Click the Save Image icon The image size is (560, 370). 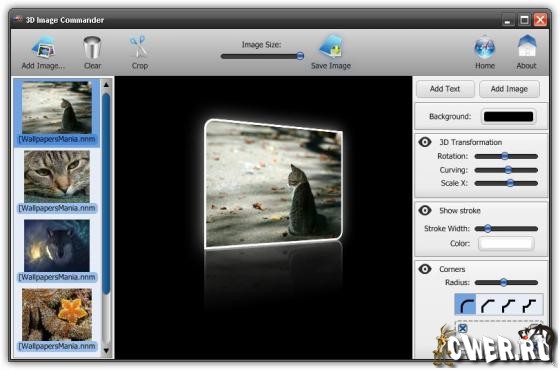click(331, 47)
